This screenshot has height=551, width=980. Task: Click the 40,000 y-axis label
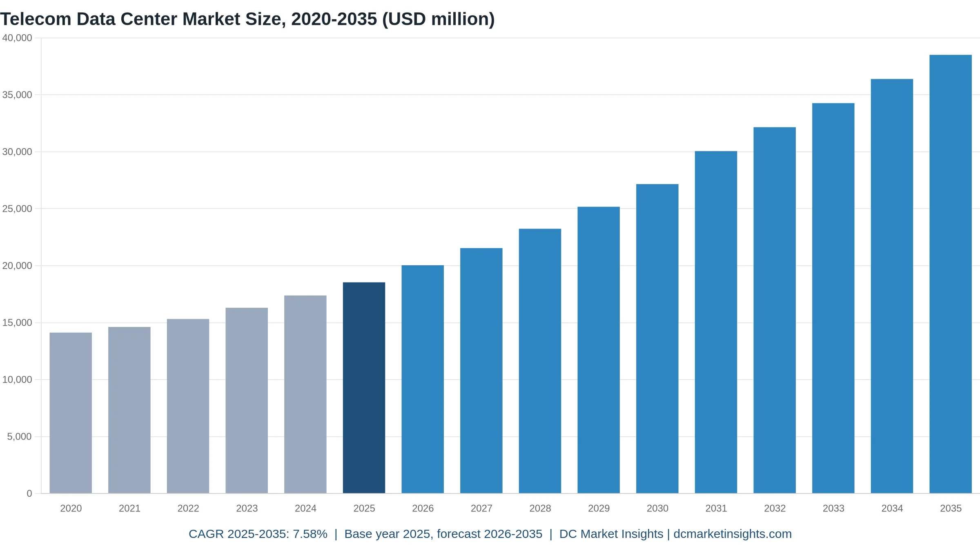pos(17,38)
